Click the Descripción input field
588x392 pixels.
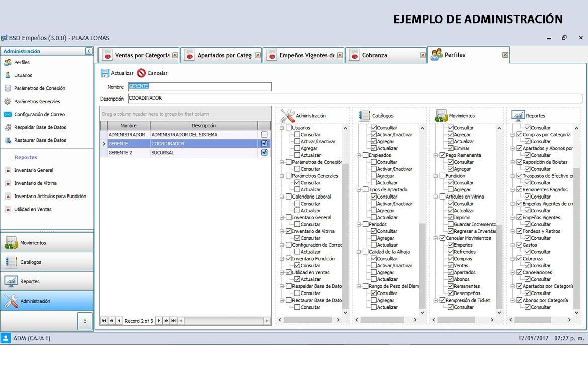tap(355, 99)
